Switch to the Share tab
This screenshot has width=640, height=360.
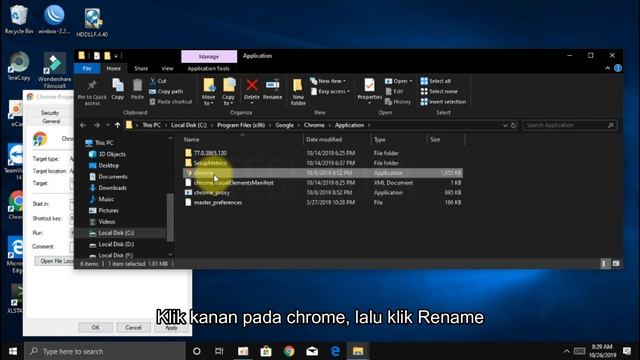tap(141, 68)
